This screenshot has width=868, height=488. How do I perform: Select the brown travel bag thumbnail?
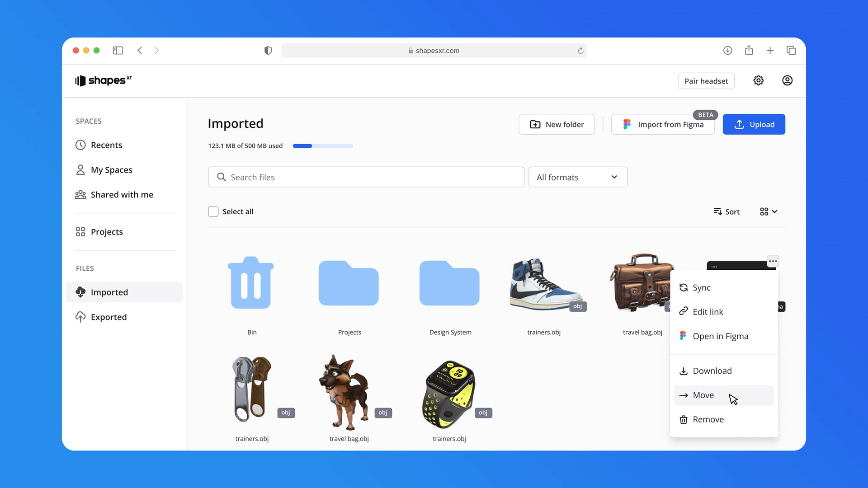639,282
